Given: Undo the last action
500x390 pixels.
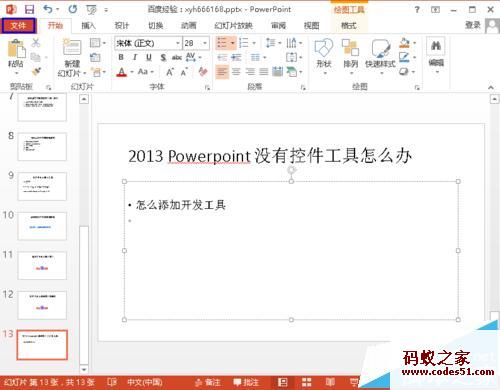Looking at the screenshot, I should 48,9.
